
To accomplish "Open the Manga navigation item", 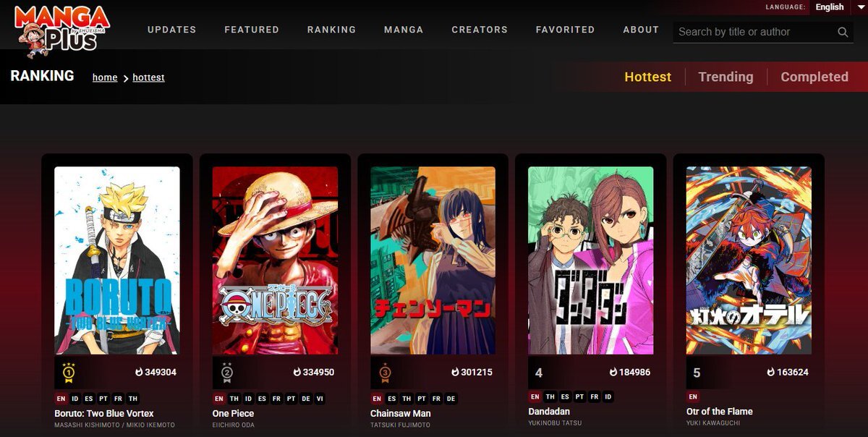I will point(404,30).
